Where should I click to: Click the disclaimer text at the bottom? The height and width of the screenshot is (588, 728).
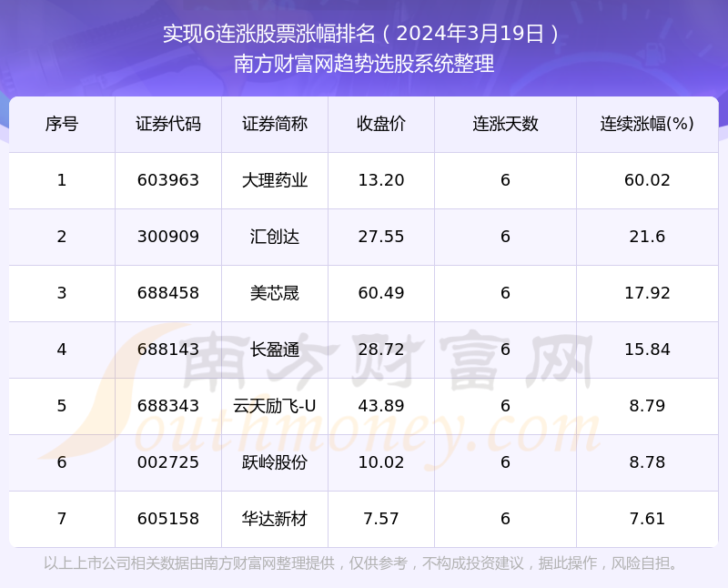click(361, 563)
